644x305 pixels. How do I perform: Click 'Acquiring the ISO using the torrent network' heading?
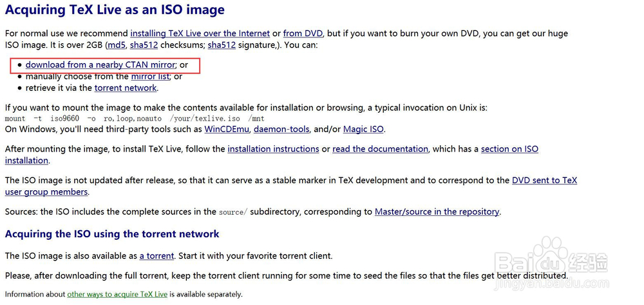click(x=112, y=234)
